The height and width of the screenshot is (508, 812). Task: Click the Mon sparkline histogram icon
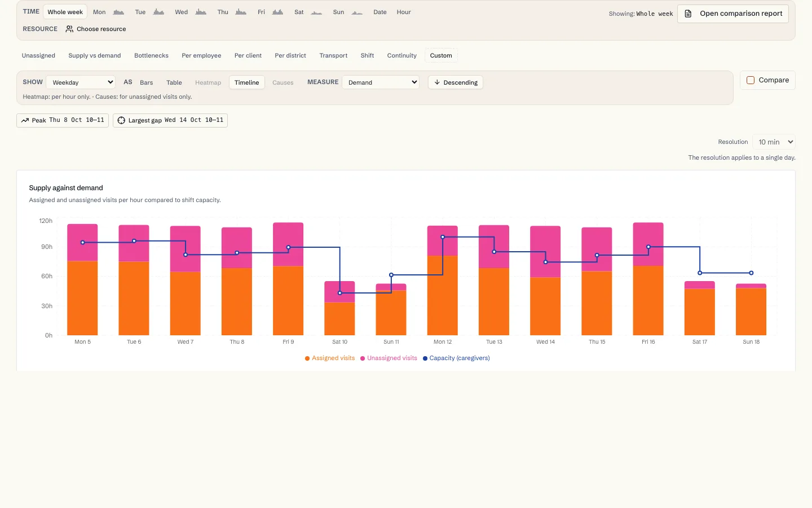tap(118, 12)
